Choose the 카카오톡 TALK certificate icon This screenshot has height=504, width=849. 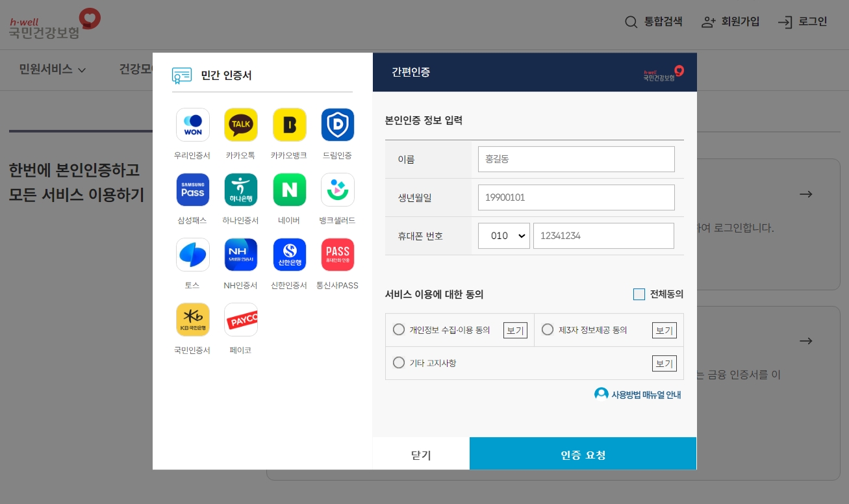pyautogui.click(x=241, y=125)
